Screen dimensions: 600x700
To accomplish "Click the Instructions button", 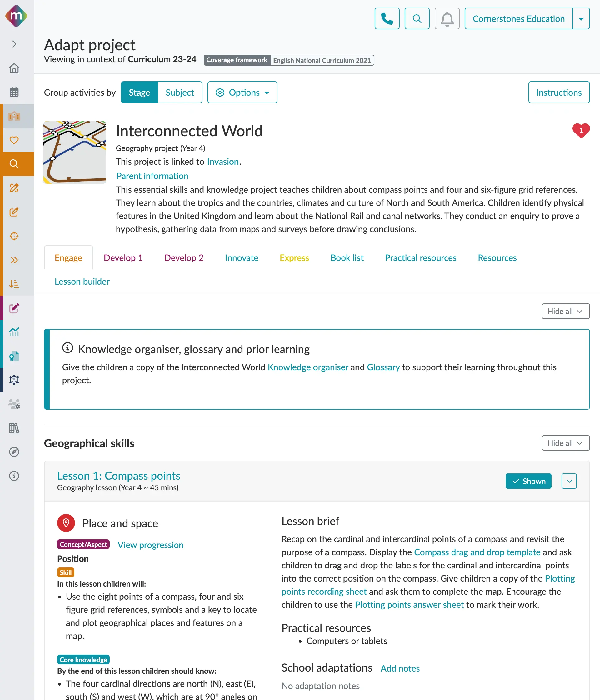I will point(559,92).
